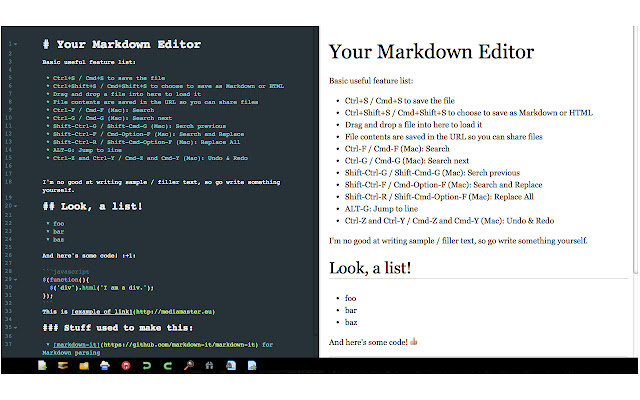Click 'Ctrl-G / Cmd-G (Mac): Search next' in the preview
Viewport: 640px width, 400px height.
coord(407,161)
